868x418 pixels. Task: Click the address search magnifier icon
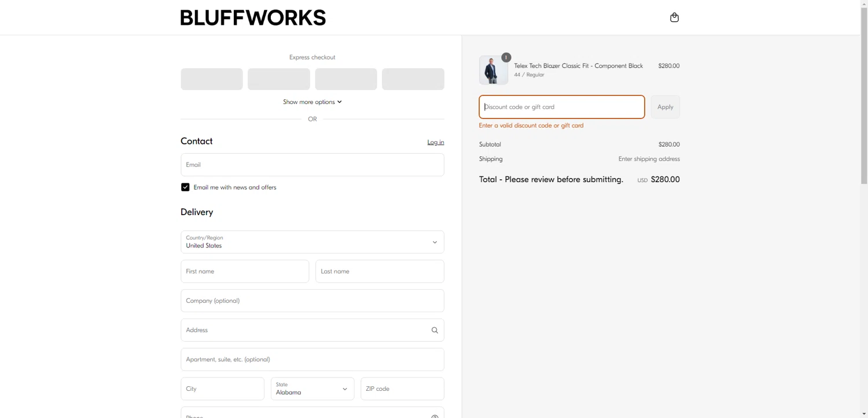(x=435, y=330)
